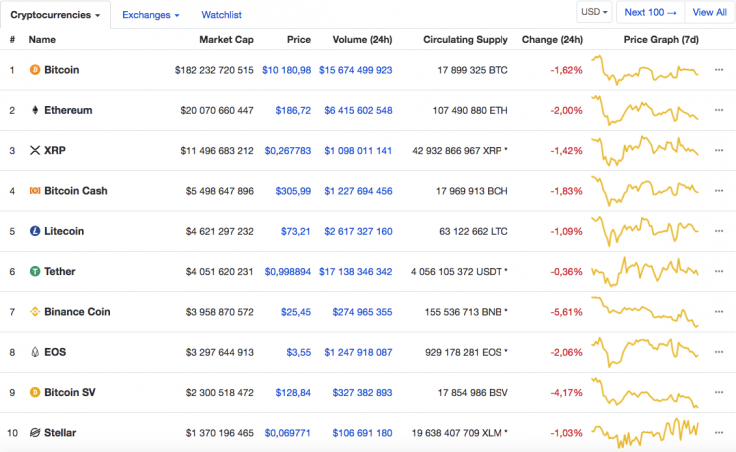Open the three-dot menu for XRP
The width and height of the screenshot is (736, 452).
point(719,151)
